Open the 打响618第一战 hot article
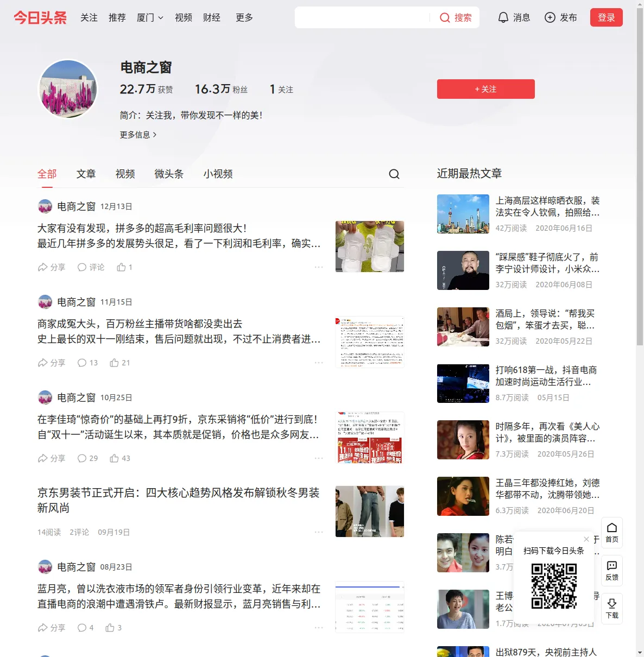Screen dimensions: 644x657 546,376
